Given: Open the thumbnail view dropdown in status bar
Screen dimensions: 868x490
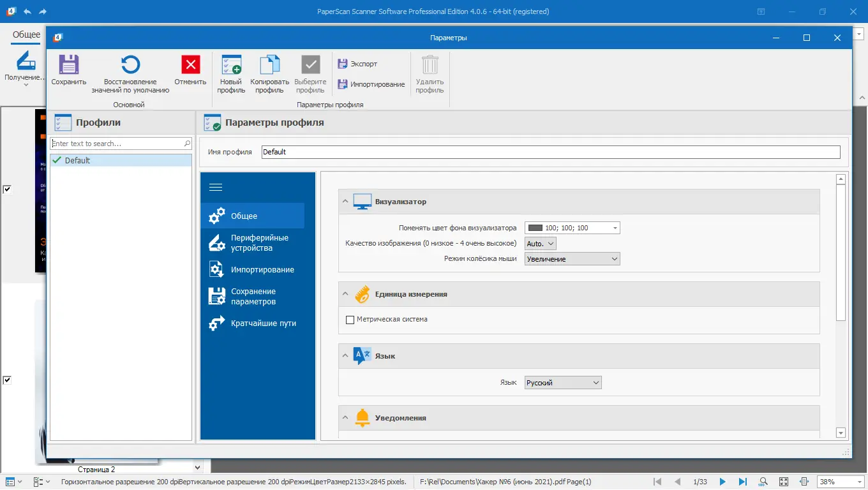Looking at the screenshot, I should (x=13, y=482).
